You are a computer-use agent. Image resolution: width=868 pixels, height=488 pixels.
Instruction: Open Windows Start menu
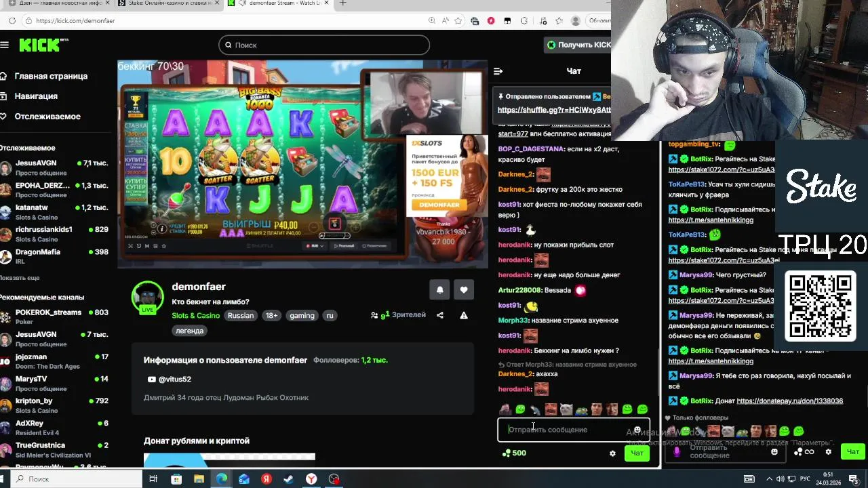tap(2, 479)
